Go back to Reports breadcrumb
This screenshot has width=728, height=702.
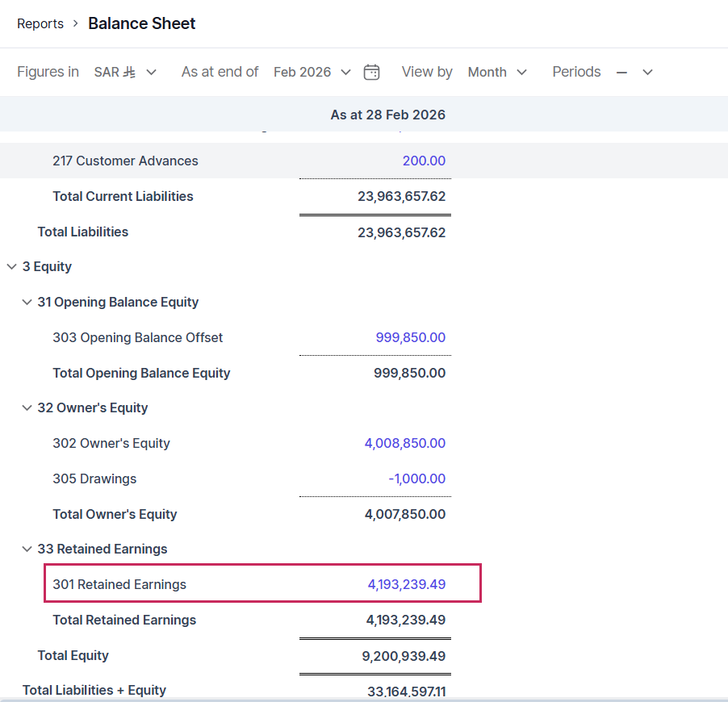point(40,23)
